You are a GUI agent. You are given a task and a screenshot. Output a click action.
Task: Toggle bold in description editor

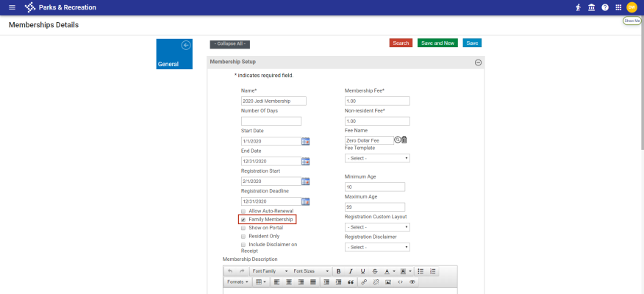(x=338, y=271)
